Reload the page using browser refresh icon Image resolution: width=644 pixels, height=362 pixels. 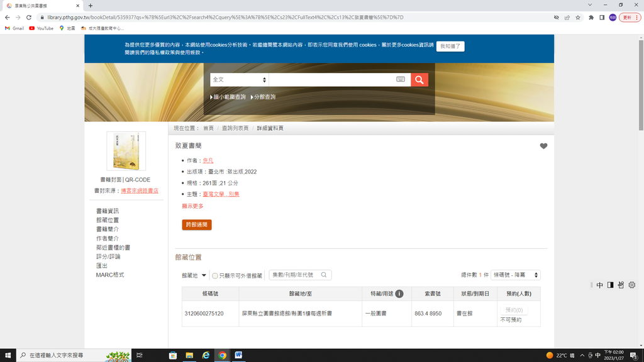click(x=30, y=18)
